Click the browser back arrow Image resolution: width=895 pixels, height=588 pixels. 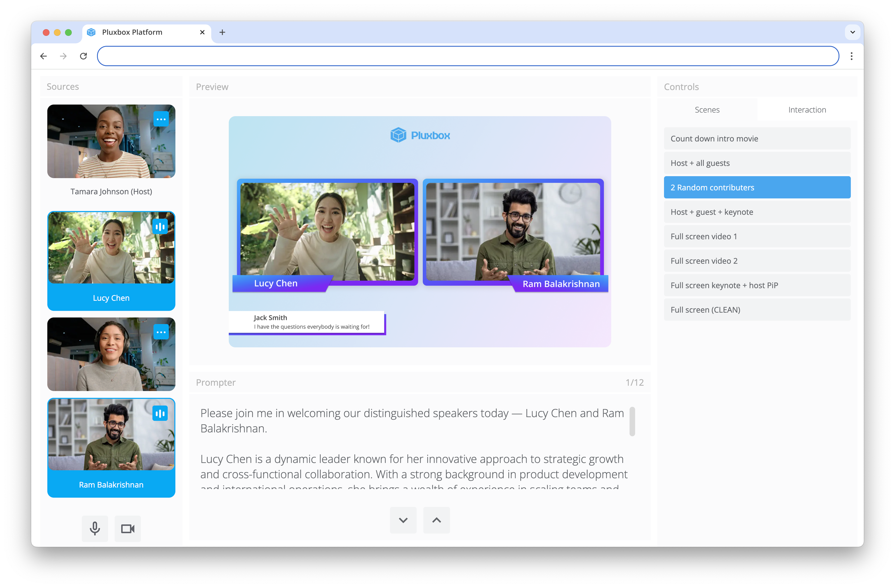43,56
